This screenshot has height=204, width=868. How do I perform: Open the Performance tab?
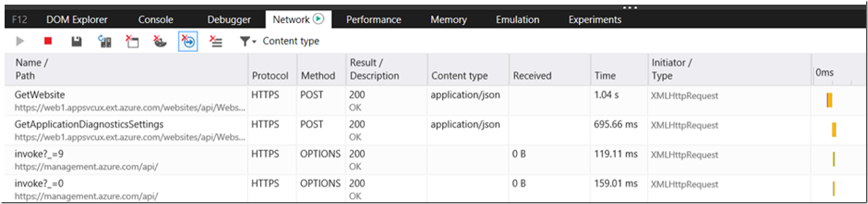coord(373,20)
